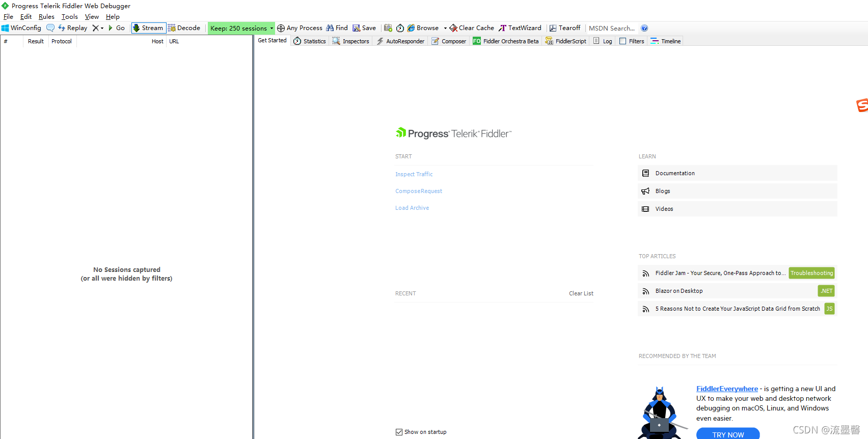Switch to Fiddler Orchestra Beta tab
The width and height of the screenshot is (868, 439).
505,41
